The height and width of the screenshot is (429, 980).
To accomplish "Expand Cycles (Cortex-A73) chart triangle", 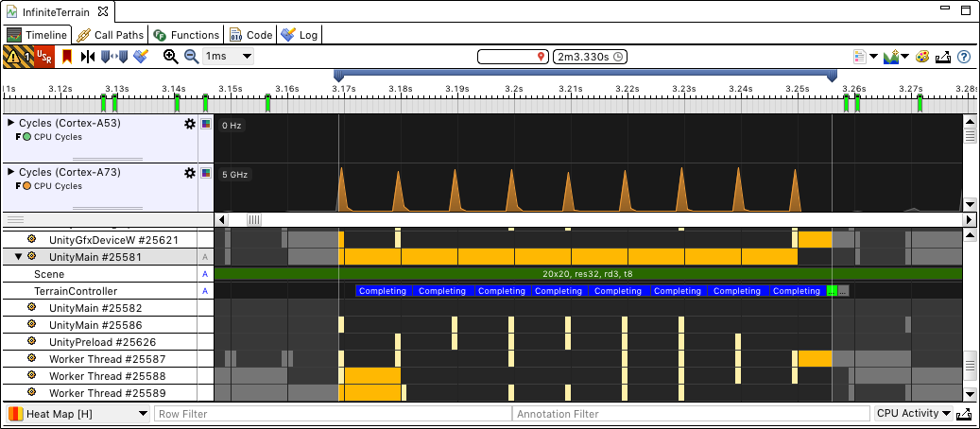I will click(x=10, y=171).
